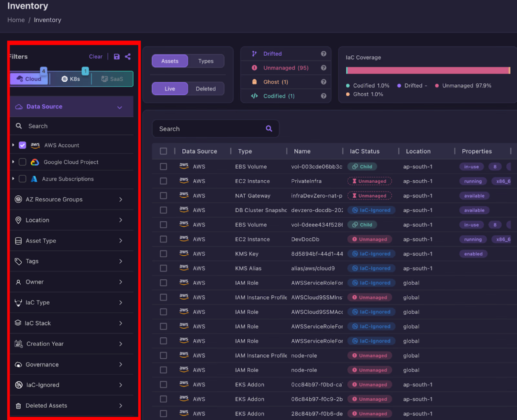Image resolution: width=517 pixels, height=420 pixels.
Task: Expand the IaC-Ignored filter chevron
Action: coord(121,385)
